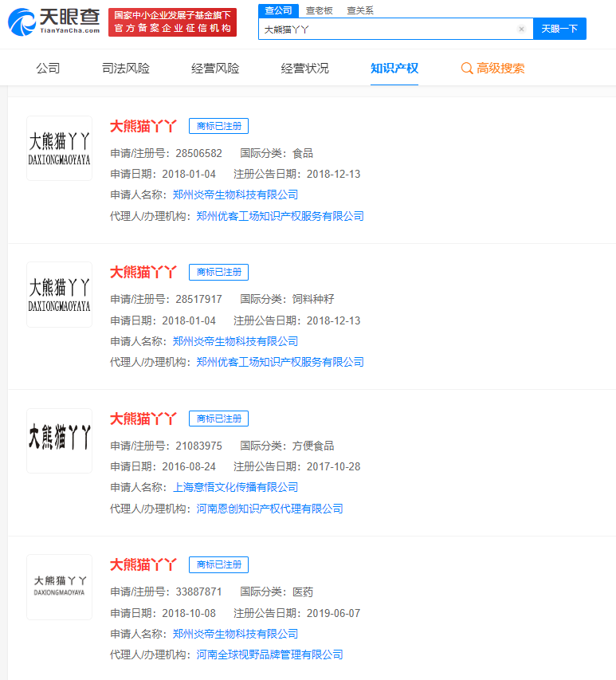This screenshot has width=616, height=680.
Task: Open the 经营状况 tab
Action: (304, 69)
